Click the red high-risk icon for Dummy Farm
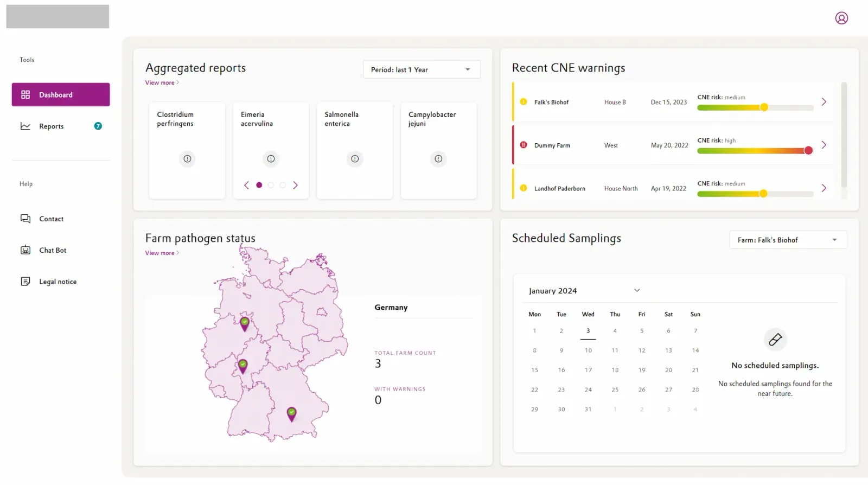 click(x=524, y=145)
